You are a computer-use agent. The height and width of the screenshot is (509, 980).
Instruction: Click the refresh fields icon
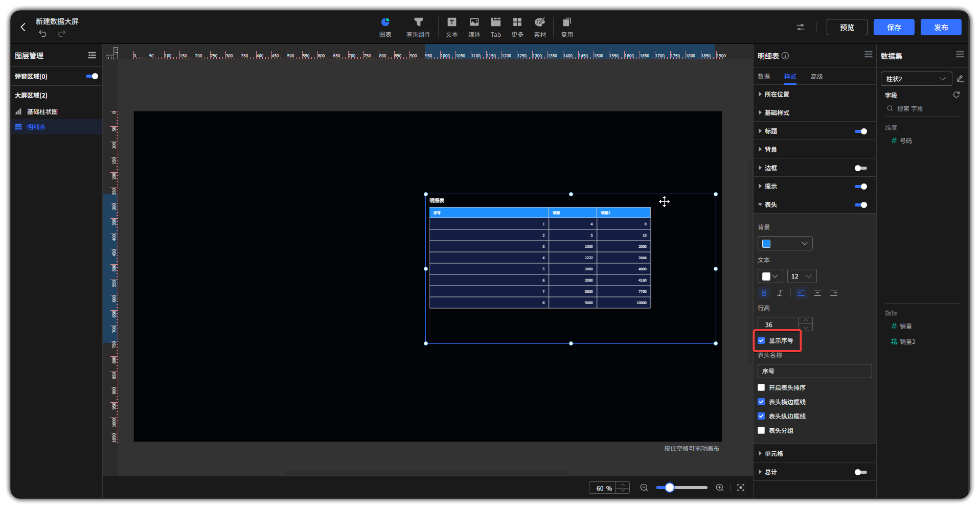[x=956, y=95]
